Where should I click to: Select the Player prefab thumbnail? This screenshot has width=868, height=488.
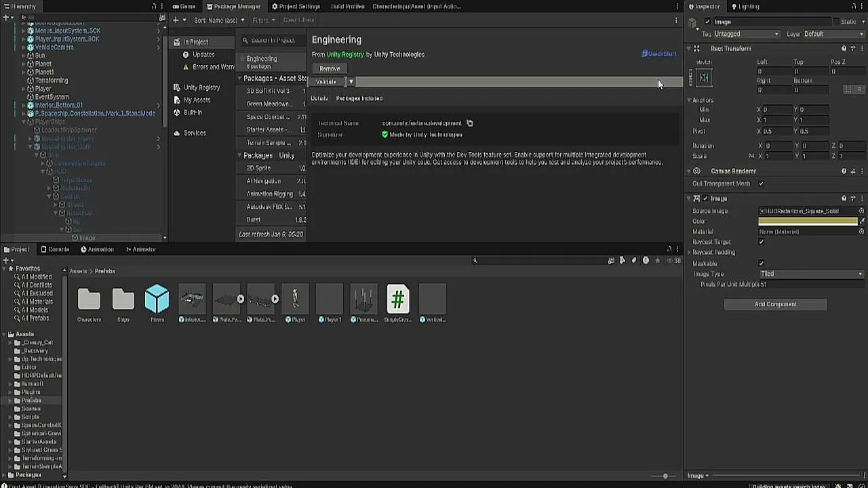(295, 298)
